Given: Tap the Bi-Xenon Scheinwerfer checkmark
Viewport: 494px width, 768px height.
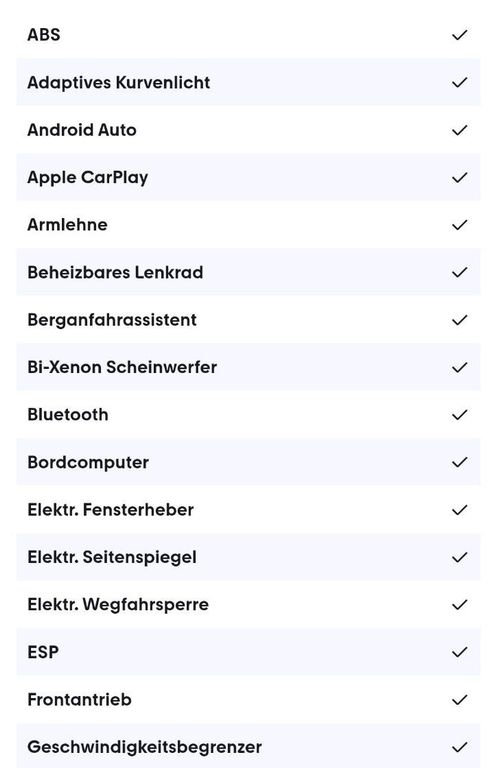Looking at the screenshot, I should (x=459, y=367).
